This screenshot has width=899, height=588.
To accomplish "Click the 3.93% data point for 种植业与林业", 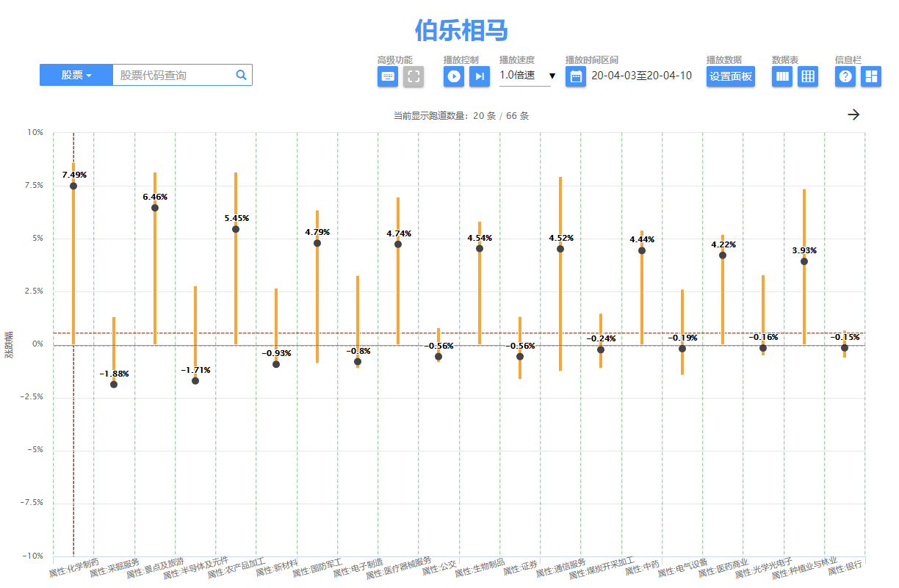I will click(804, 261).
